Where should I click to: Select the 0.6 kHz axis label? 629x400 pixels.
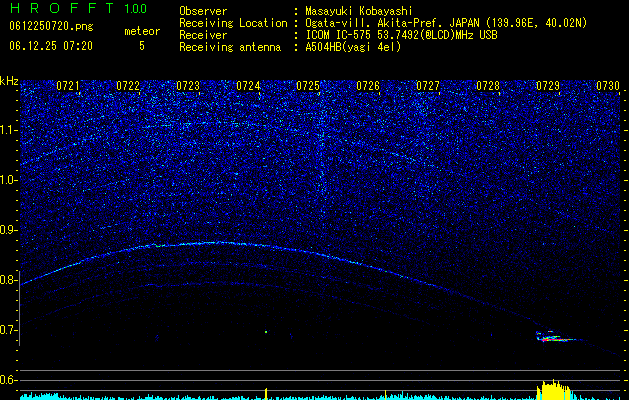[x=9, y=380]
